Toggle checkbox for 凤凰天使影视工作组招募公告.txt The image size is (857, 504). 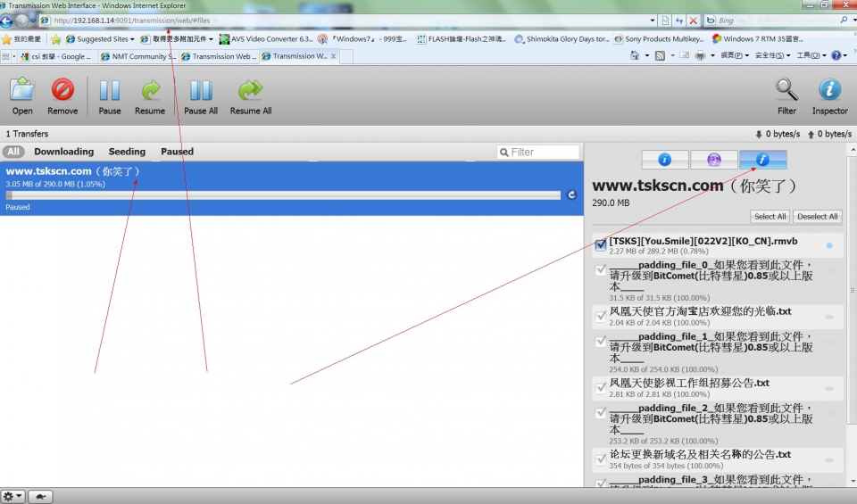(601, 388)
